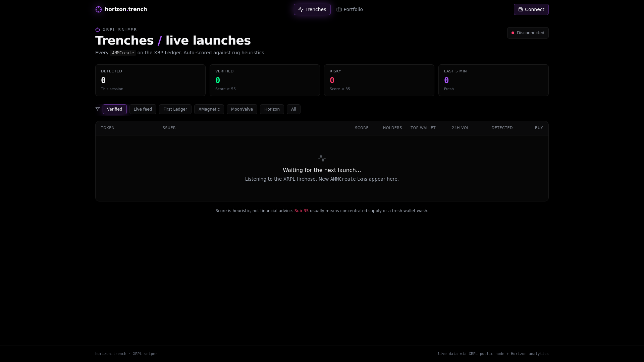The height and width of the screenshot is (362, 644).
Task: Click the red Sub-35 text
Action: (x=302, y=211)
